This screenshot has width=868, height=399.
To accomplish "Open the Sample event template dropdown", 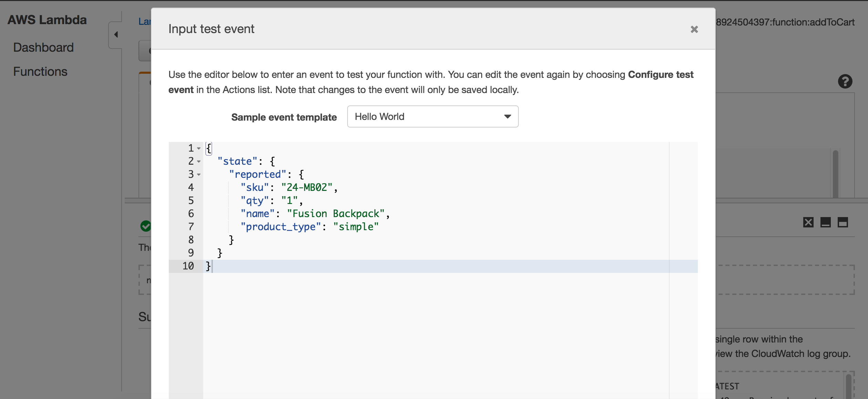I will pos(433,116).
